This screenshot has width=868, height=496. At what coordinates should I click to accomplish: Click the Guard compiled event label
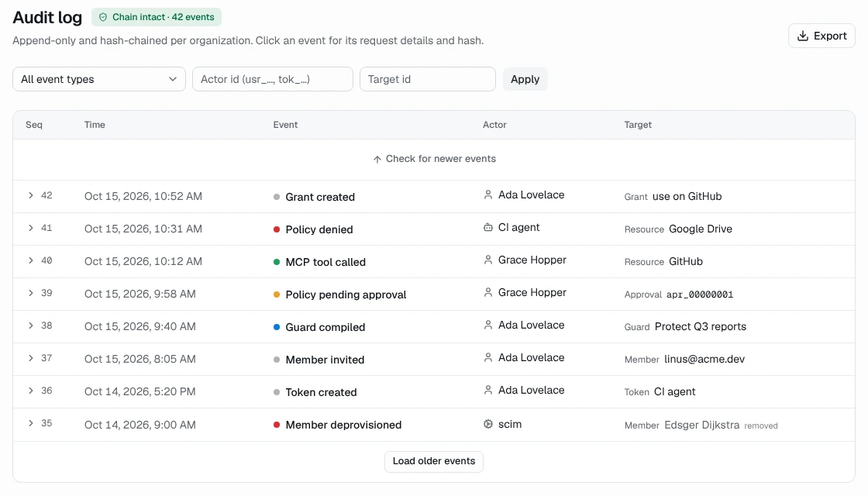coord(325,327)
